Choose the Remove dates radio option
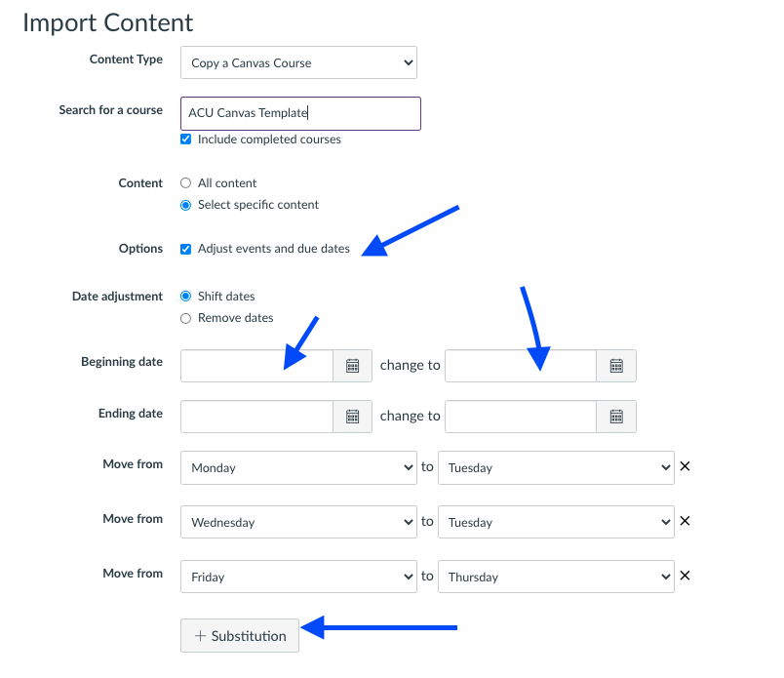784x678 pixels. click(x=186, y=318)
